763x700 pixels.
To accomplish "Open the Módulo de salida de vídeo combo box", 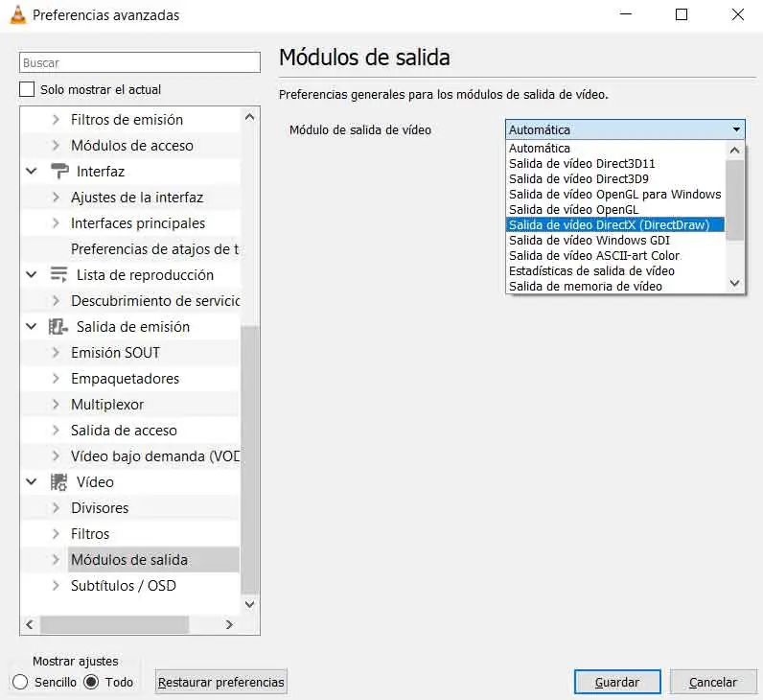I will 625,129.
